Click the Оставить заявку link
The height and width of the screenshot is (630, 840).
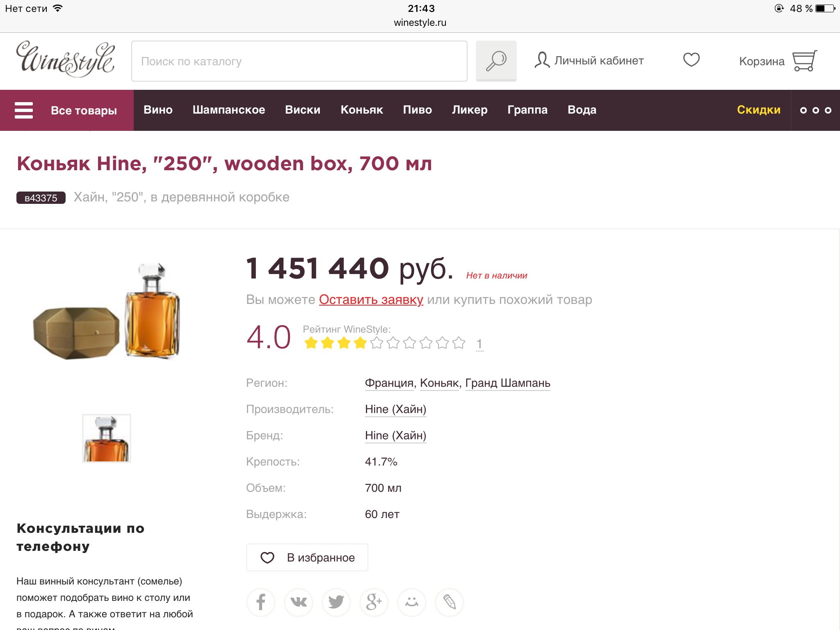tap(371, 300)
